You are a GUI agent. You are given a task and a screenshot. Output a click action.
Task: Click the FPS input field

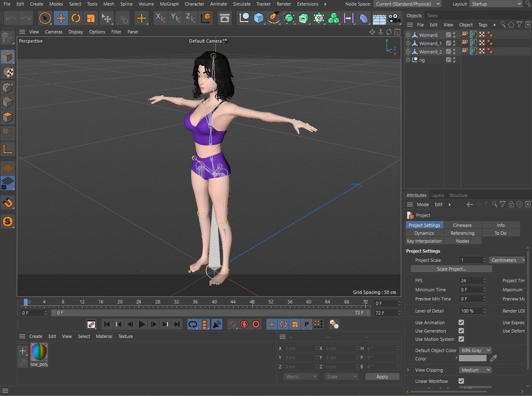pyautogui.click(x=470, y=280)
